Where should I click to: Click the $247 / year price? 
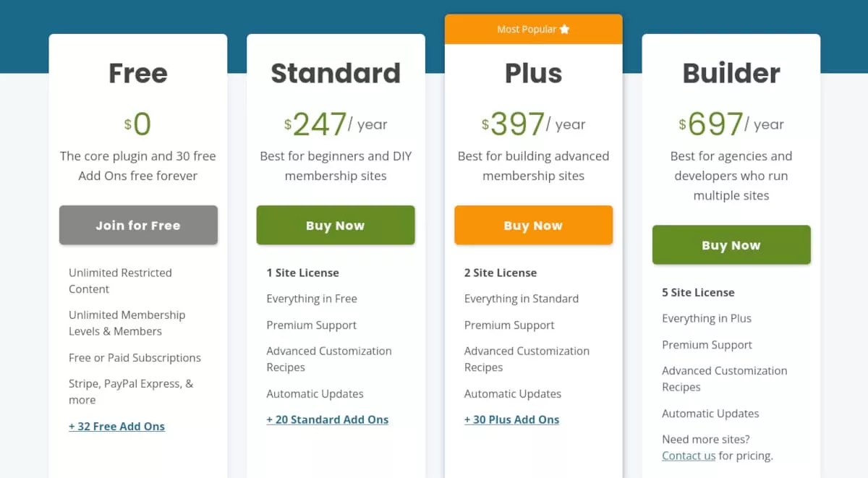[336, 124]
